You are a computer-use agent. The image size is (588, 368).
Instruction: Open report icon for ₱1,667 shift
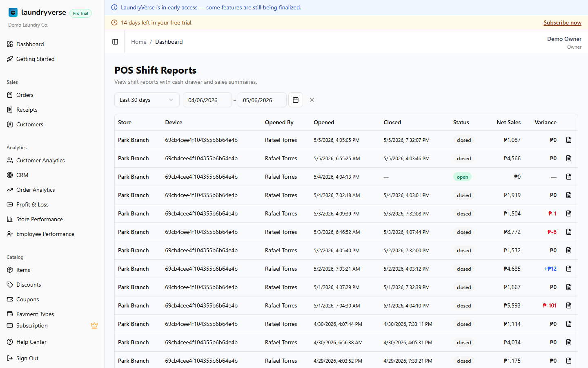[569, 287]
